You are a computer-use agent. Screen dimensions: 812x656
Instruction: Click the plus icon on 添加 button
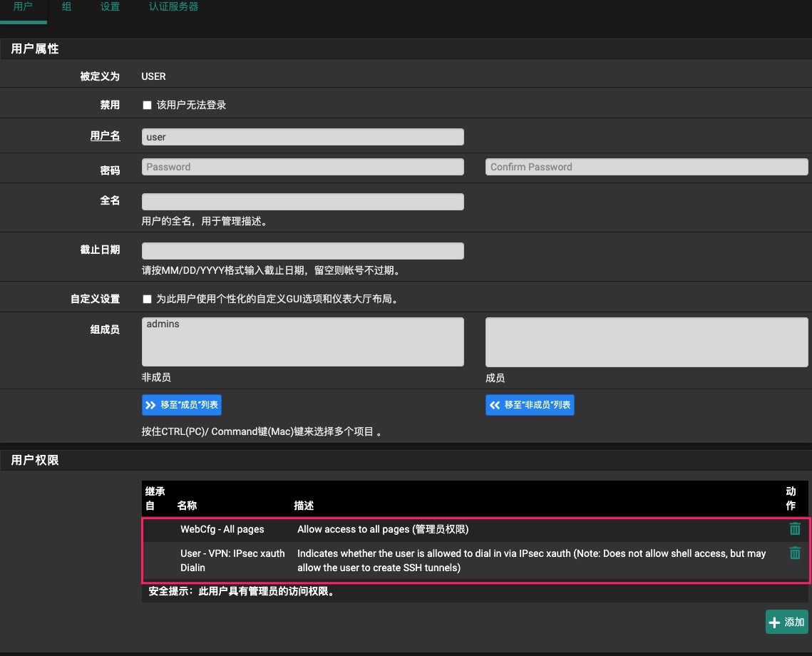click(x=775, y=622)
